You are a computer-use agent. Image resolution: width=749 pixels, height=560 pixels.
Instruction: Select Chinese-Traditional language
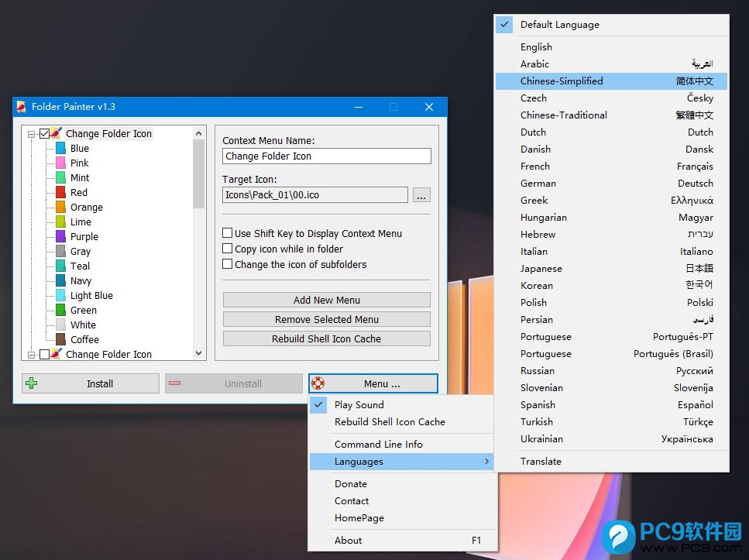point(611,115)
